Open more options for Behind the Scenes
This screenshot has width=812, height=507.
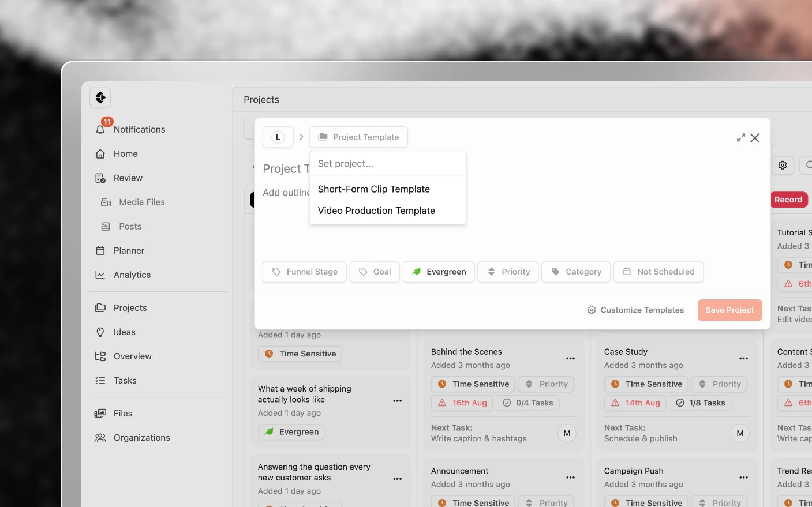tap(571, 359)
